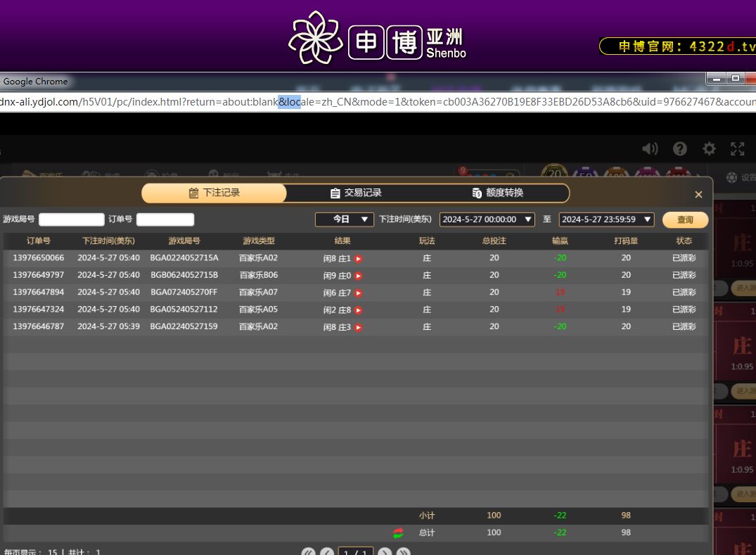The width and height of the screenshot is (756, 555).
Task: Toggle fullscreen with the expand arrows icon
Action: click(737, 148)
